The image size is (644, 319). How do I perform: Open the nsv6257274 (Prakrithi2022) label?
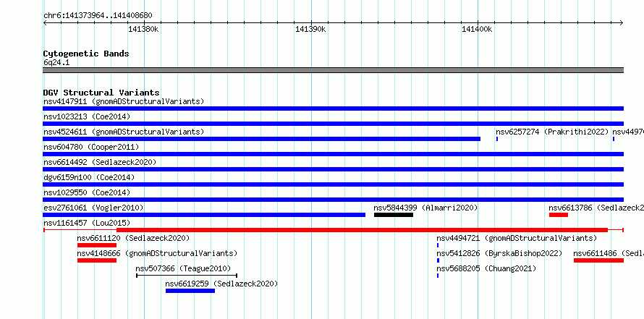552,132
